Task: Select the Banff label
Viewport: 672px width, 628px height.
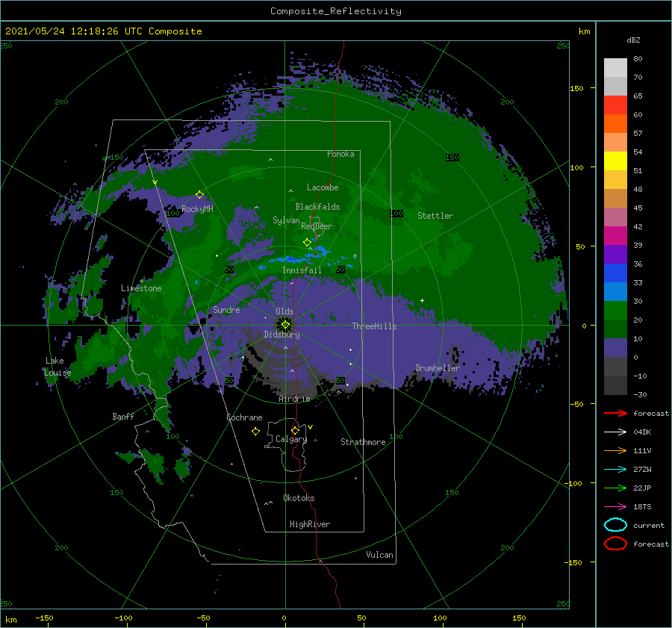Action: [123, 416]
